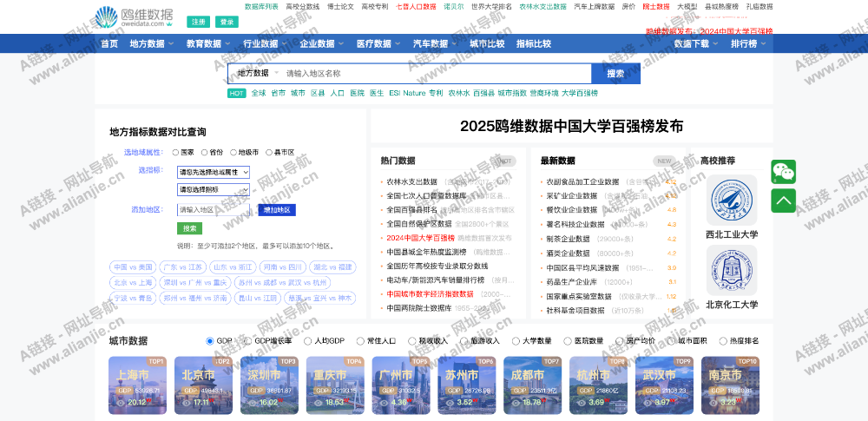Open the 地方数据 selector inside search bar
The image size is (868, 421).
(x=258, y=73)
